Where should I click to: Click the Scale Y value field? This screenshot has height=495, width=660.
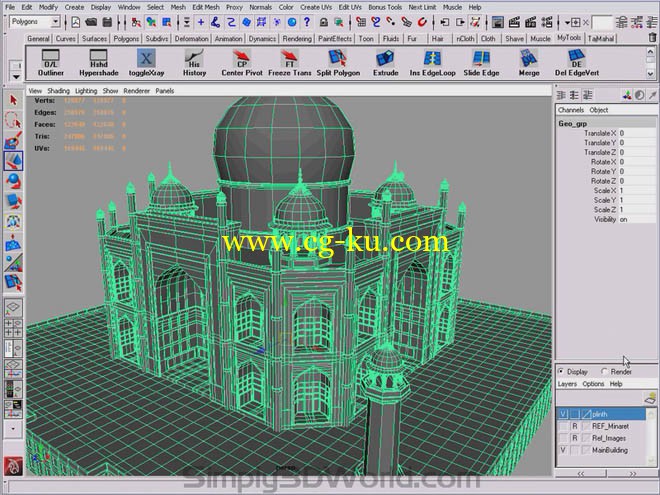click(x=636, y=200)
